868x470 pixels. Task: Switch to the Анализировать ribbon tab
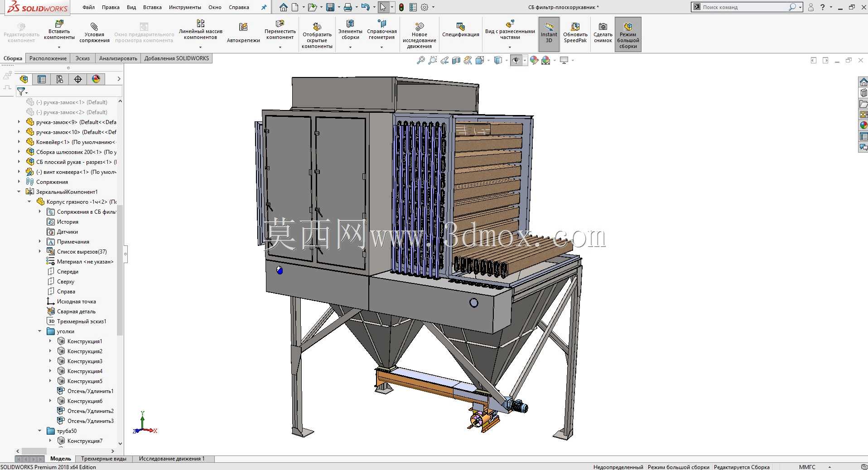[x=118, y=58]
